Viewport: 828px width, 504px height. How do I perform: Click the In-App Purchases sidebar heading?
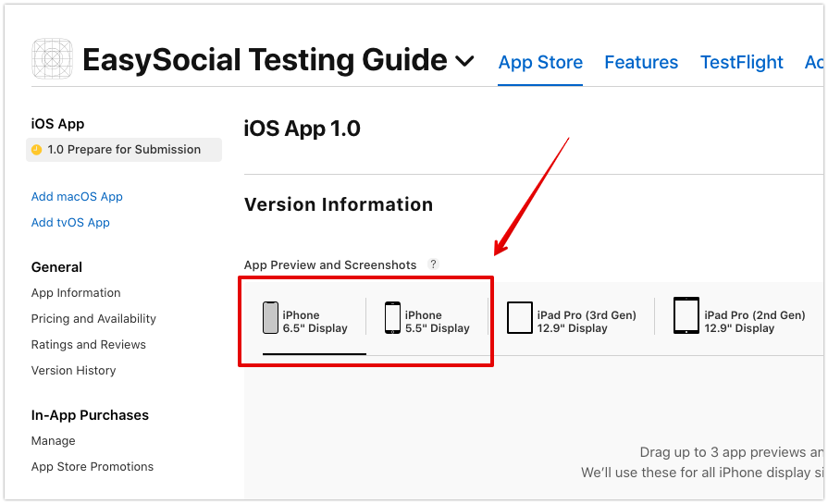click(90, 415)
